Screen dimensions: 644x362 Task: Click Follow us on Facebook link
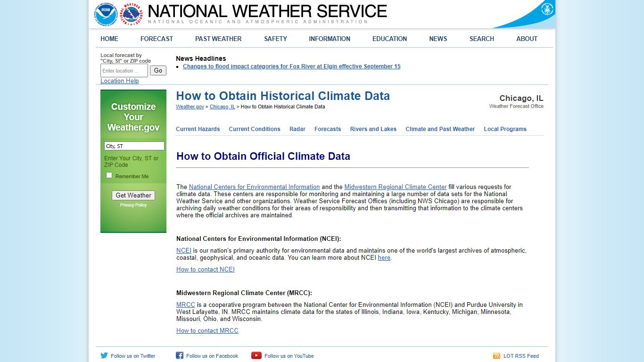click(x=212, y=356)
